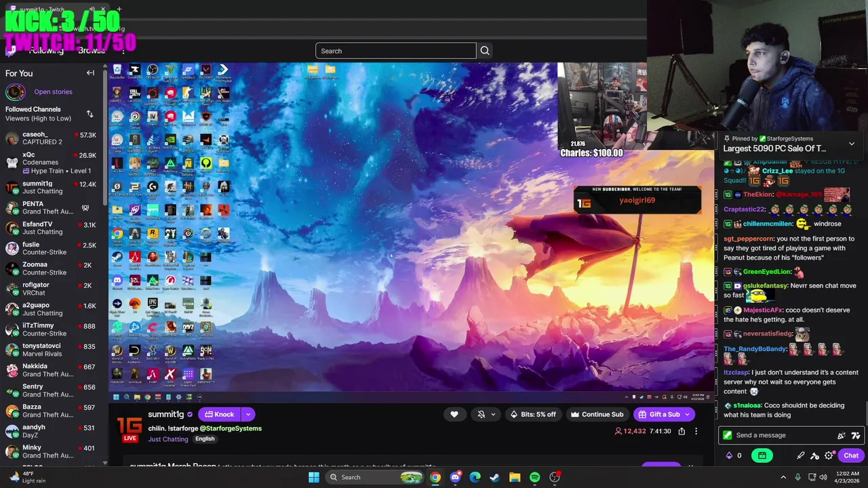Open stories link in sidebar
868x488 pixels.
53,91
